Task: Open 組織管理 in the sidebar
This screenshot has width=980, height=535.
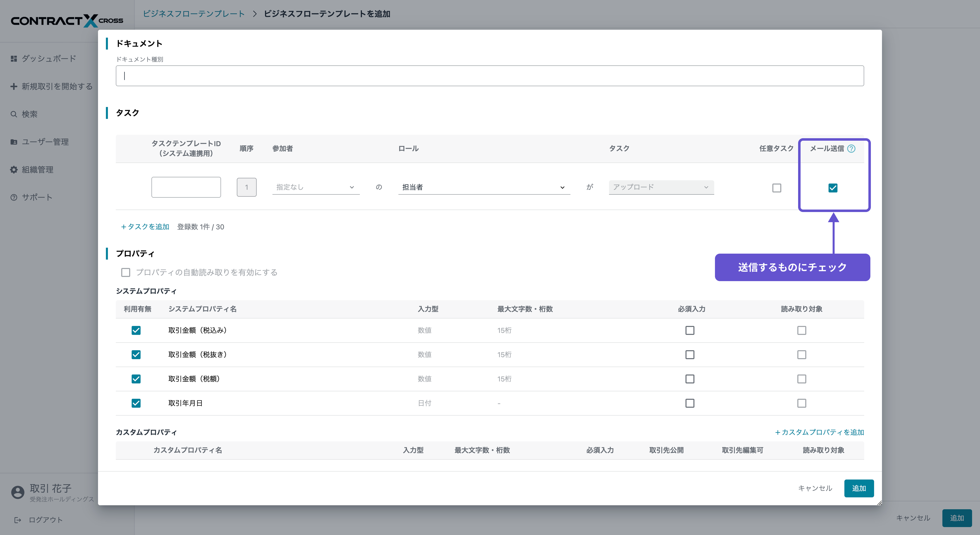Action: pos(37,170)
